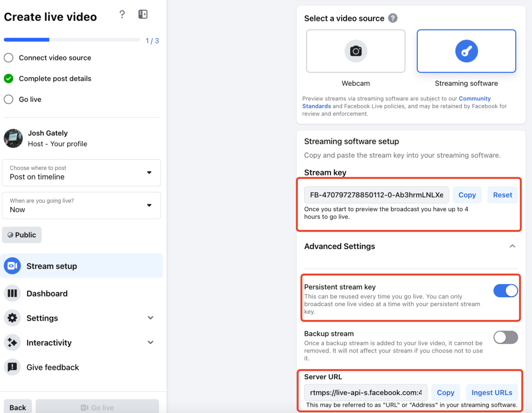Click the Ingest URLs button
This screenshot has width=532, height=413.
(x=492, y=392)
